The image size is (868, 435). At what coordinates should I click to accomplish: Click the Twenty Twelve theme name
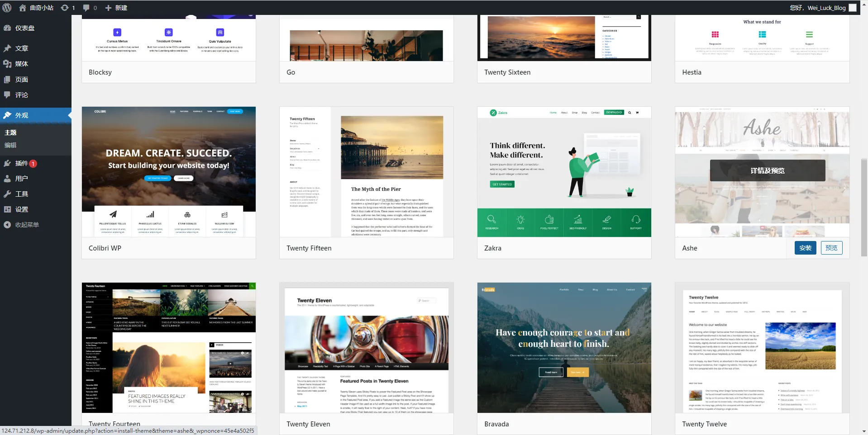point(704,424)
